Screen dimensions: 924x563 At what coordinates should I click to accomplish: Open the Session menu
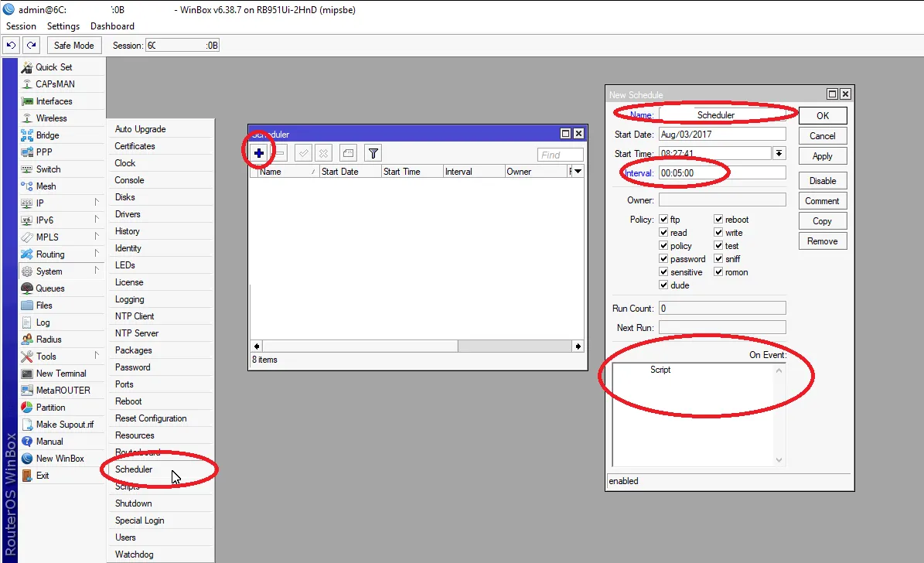(x=20, y=26)
